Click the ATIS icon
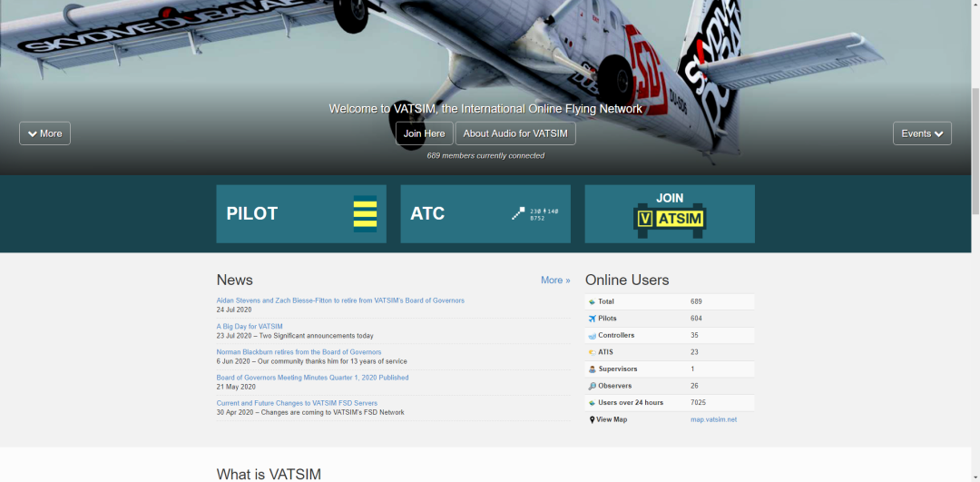This screenshot has width=980, height=482. (x=592, y=352)
